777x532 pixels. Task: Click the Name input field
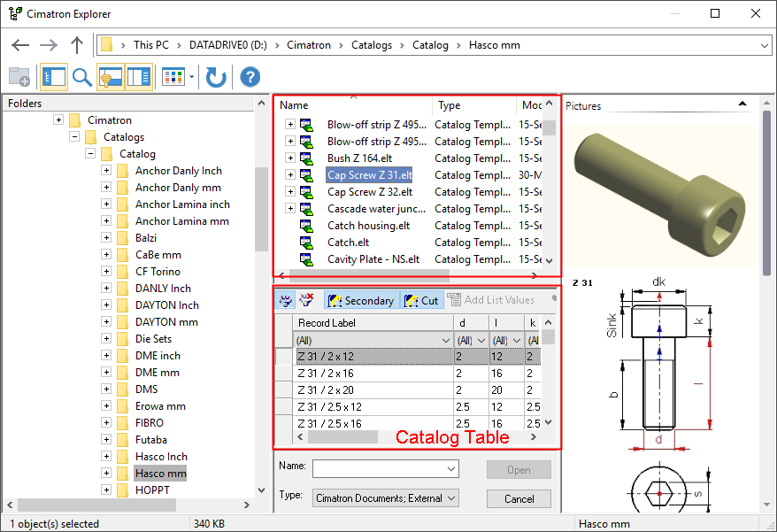point(379,469)
